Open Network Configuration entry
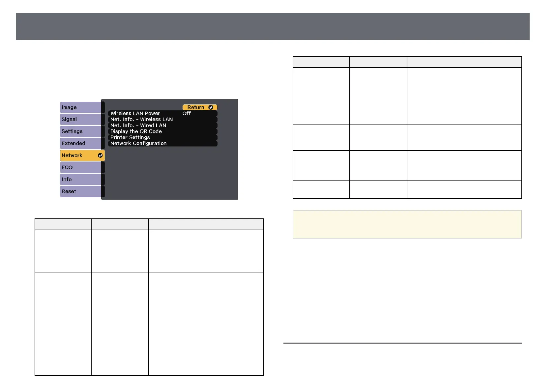Screen dimensions: 555x392 (163, 143)
